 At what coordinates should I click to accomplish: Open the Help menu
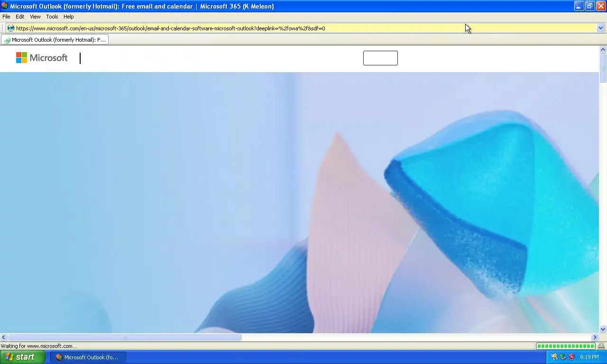pos(69,17)
